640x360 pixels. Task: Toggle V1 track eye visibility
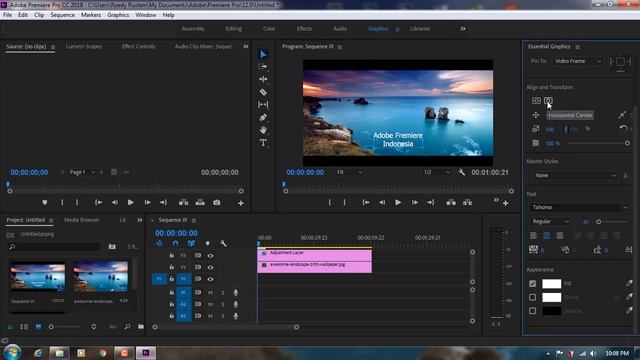pyautogui.click(x=210, y=279)
